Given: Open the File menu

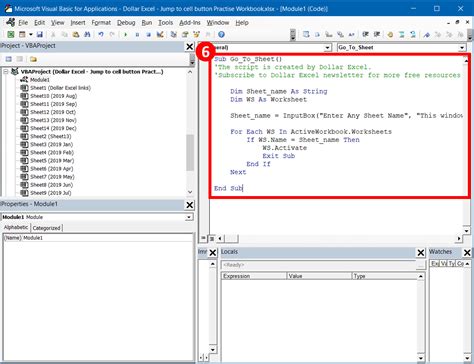Looking at the screenshot, I should point(23,23).
